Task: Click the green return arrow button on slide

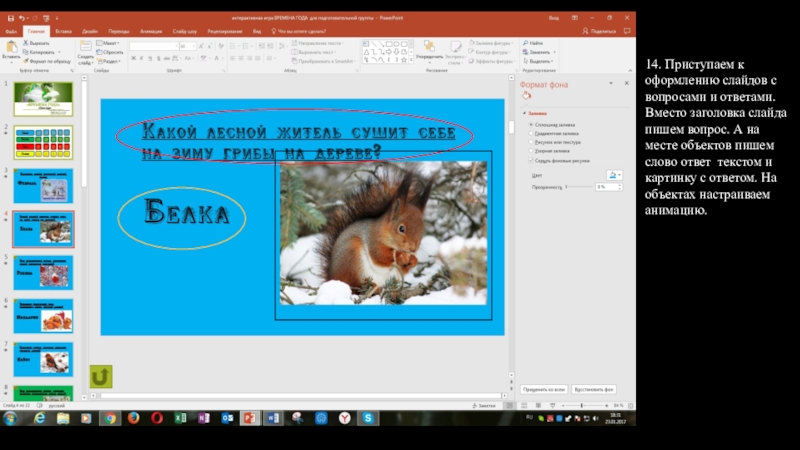Action: [101, 376]
